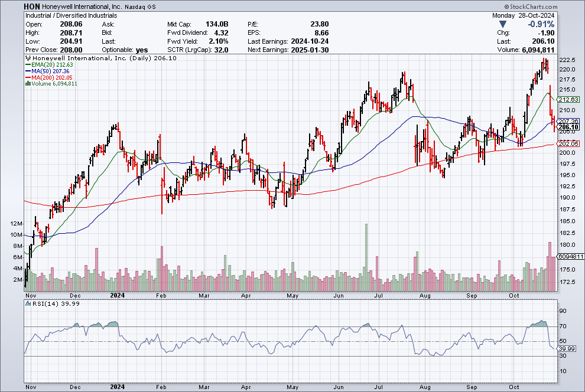585x392 pixels.
Task: Click the red MA(200) legend entry
Action: click(48, 77)
